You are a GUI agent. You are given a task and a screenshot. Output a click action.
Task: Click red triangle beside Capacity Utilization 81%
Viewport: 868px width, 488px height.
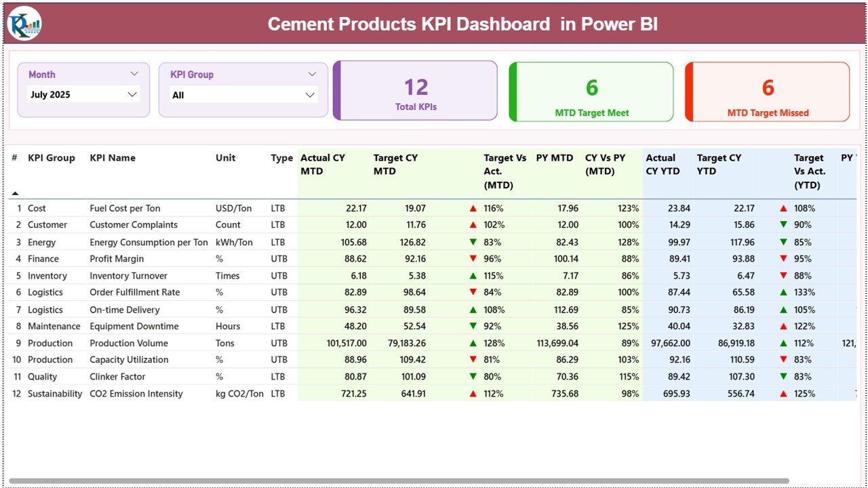(x=473, y=359)
